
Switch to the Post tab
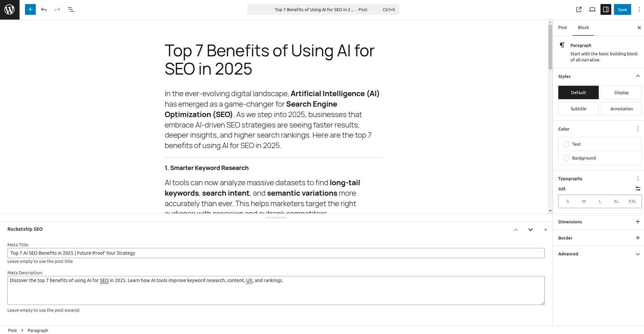pos(563,28)
